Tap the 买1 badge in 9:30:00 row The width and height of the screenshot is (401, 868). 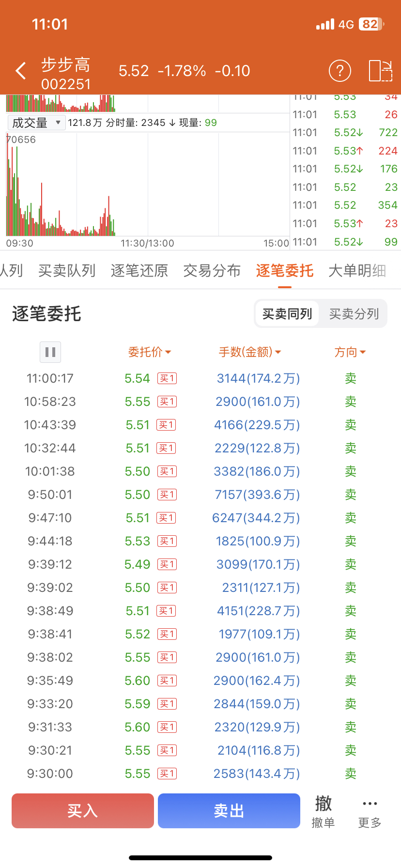coord(167,774)
